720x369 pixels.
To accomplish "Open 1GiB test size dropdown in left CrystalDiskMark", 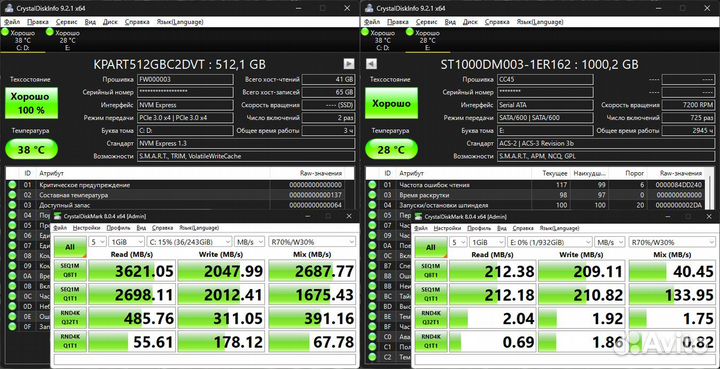I will (126, 242).
